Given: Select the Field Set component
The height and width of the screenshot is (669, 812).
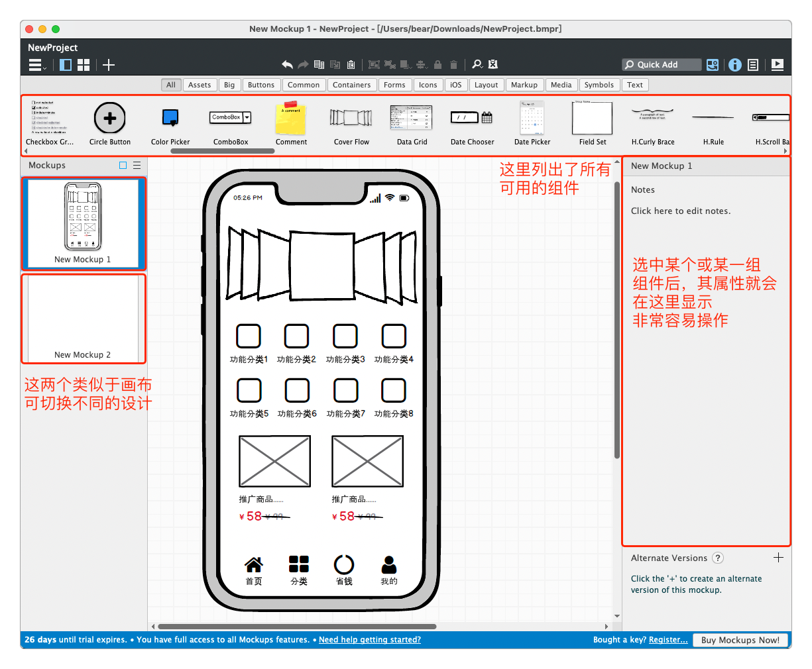Looking at the screenshot, I should 593,124.
